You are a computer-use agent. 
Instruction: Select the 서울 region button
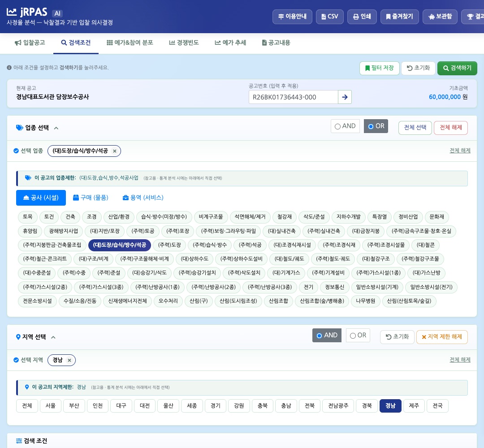[x=51, y=406]
